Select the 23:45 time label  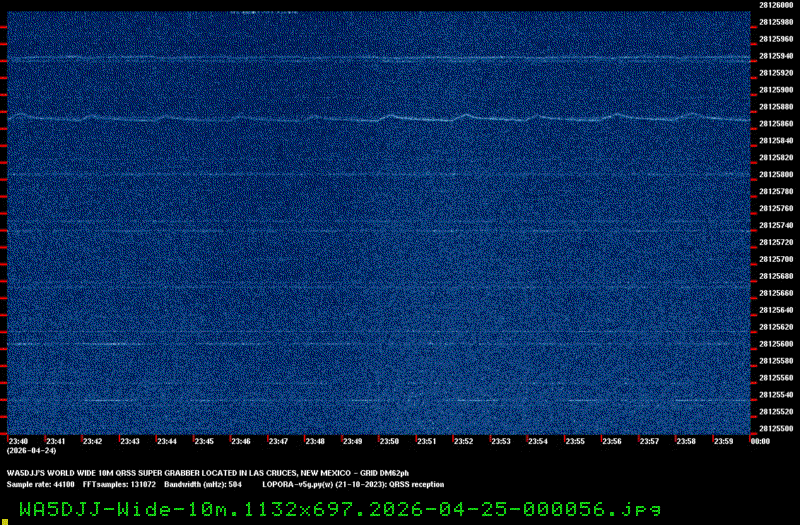(x=204, y=441)
